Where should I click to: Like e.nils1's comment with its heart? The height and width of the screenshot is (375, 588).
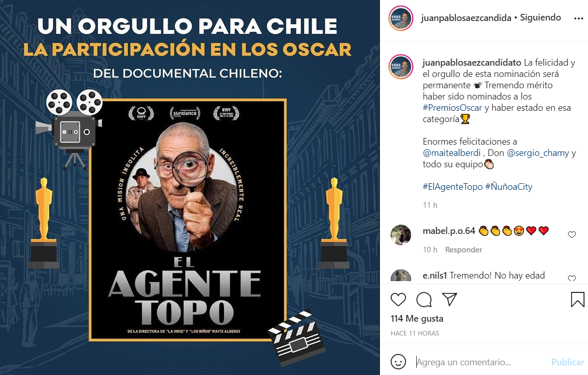[x=572, y=279]
